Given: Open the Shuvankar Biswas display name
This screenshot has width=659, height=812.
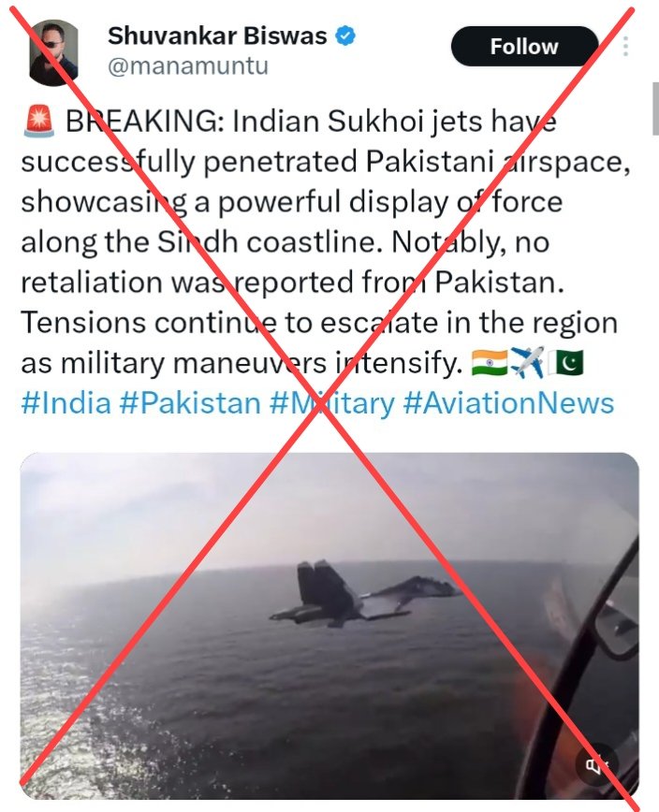Looking at the screenshot, I should pos(217,36).
